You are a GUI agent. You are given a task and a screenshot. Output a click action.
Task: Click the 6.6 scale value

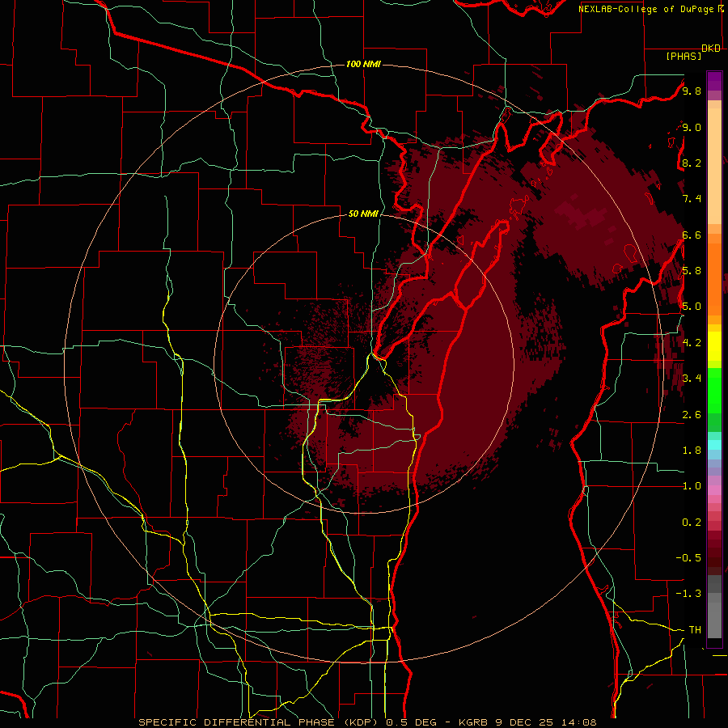point(692,235)
